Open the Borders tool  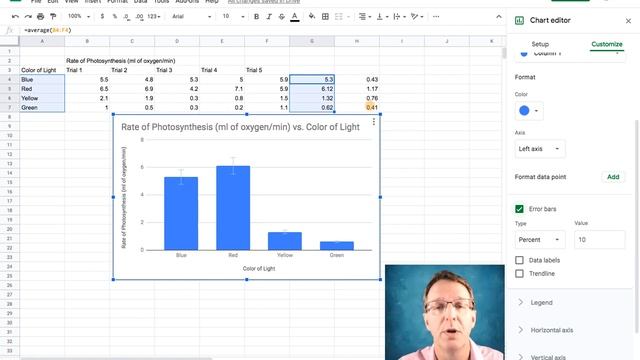tap(325, 17)
